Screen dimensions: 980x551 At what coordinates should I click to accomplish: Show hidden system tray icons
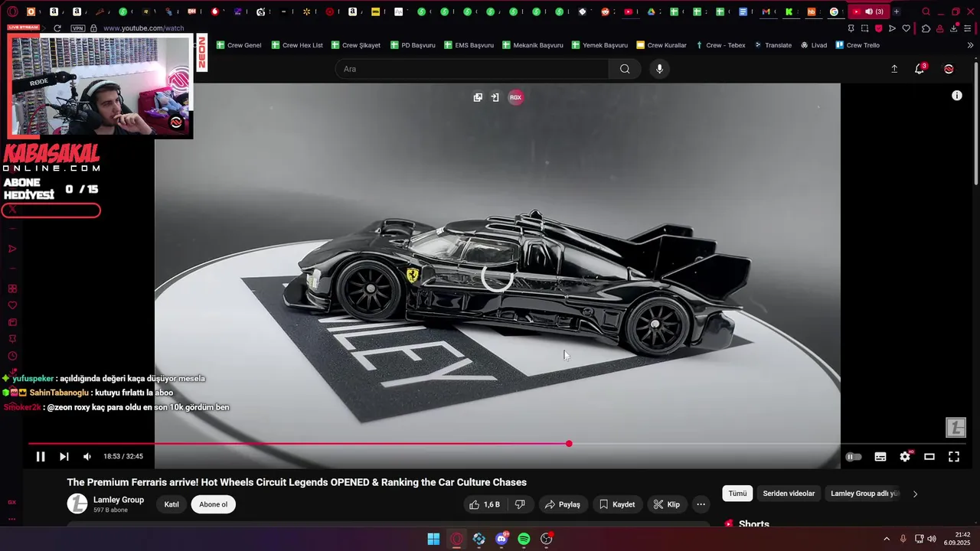tap(887, 539)
